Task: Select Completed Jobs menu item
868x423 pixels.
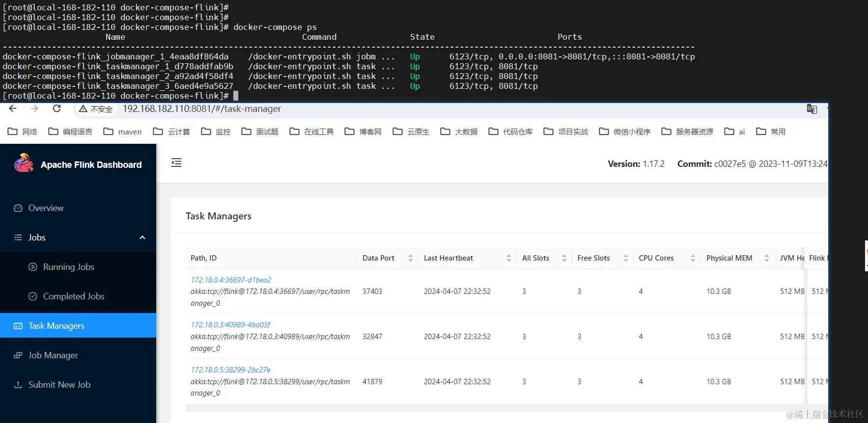Action: pos(78,296)
